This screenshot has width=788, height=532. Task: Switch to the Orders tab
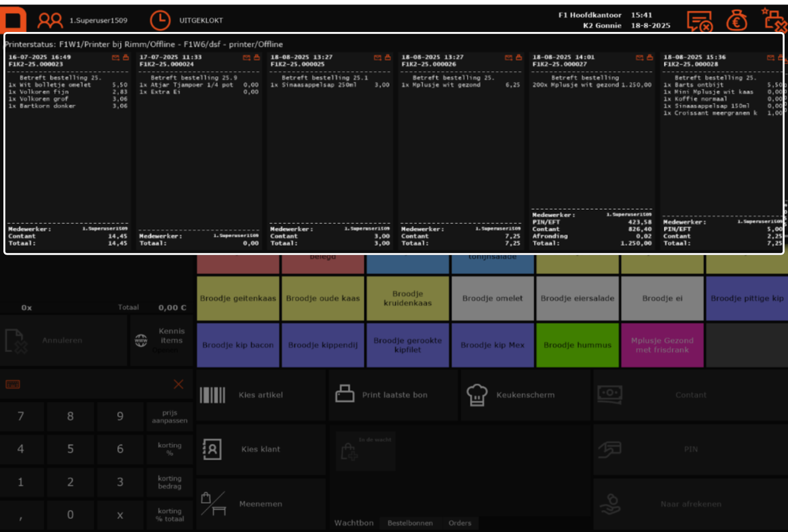tap(460, 523)
